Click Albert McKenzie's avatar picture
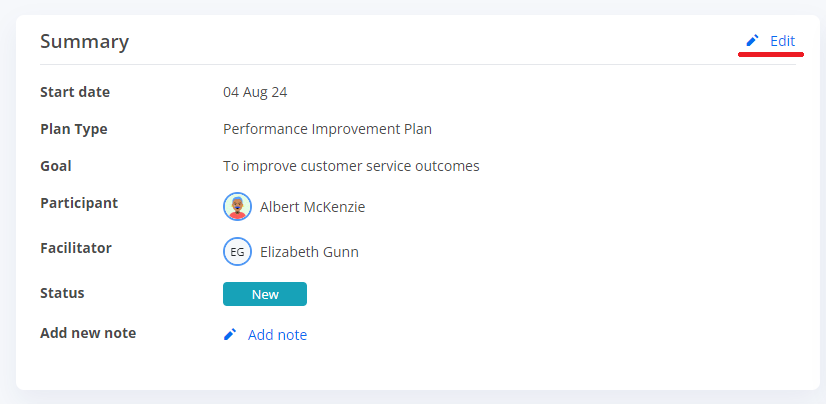826x404 pixels. [237, 206]
